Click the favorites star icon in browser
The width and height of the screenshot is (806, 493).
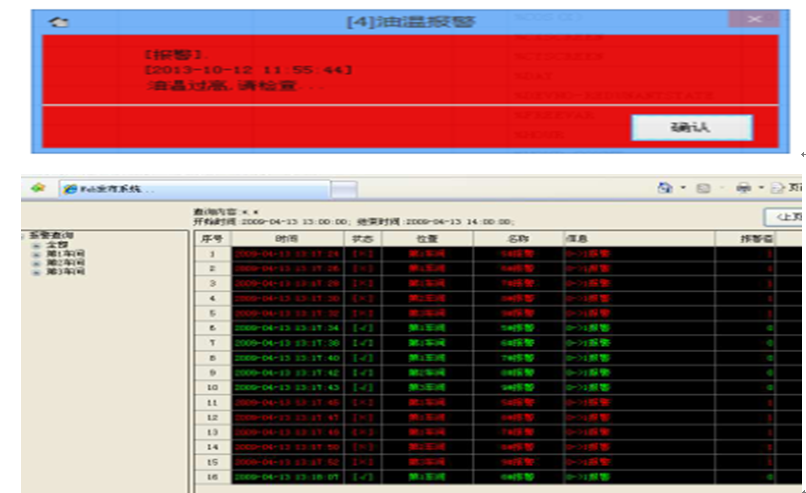[37, 187]
